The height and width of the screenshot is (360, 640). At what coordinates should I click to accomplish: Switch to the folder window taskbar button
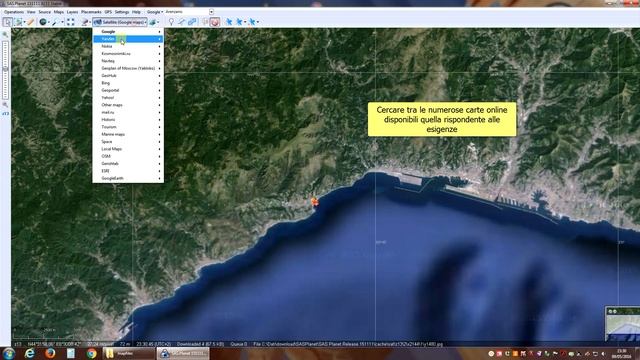(128, 353)
